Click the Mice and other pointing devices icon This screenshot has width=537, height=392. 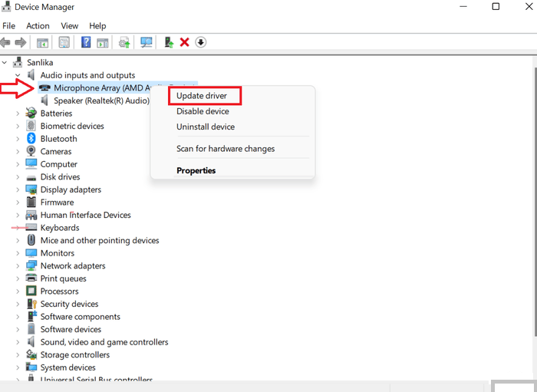[31, 240]
